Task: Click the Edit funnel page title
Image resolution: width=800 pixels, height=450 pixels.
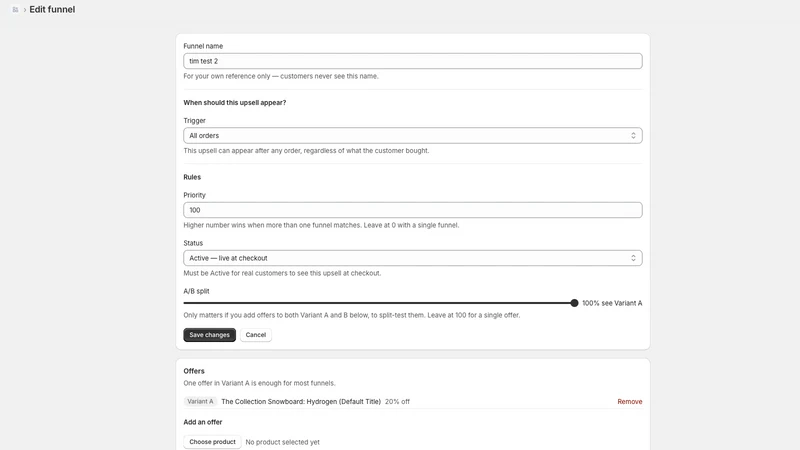Action: coord(52,10)
